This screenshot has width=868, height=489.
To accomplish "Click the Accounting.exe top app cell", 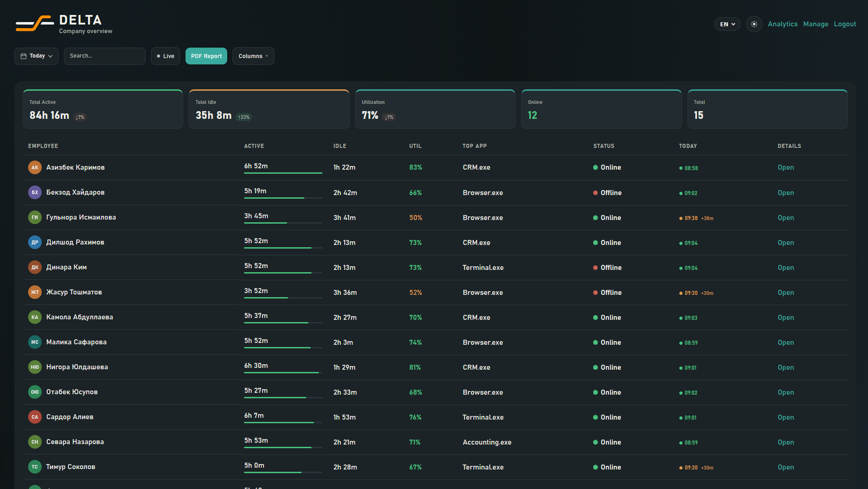I will 487,442.
